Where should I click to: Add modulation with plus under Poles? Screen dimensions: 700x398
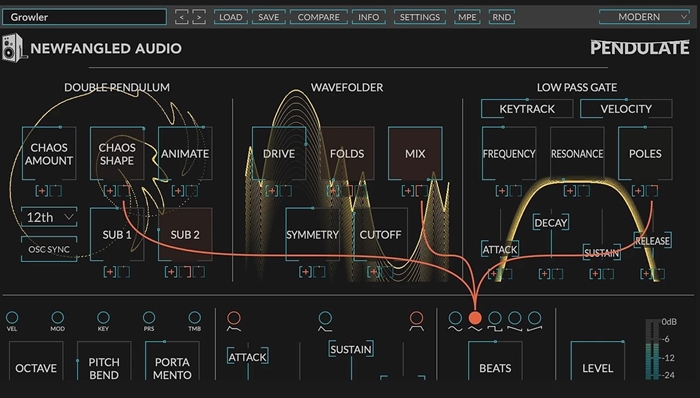pyautogui.click(x=638, y=191)
